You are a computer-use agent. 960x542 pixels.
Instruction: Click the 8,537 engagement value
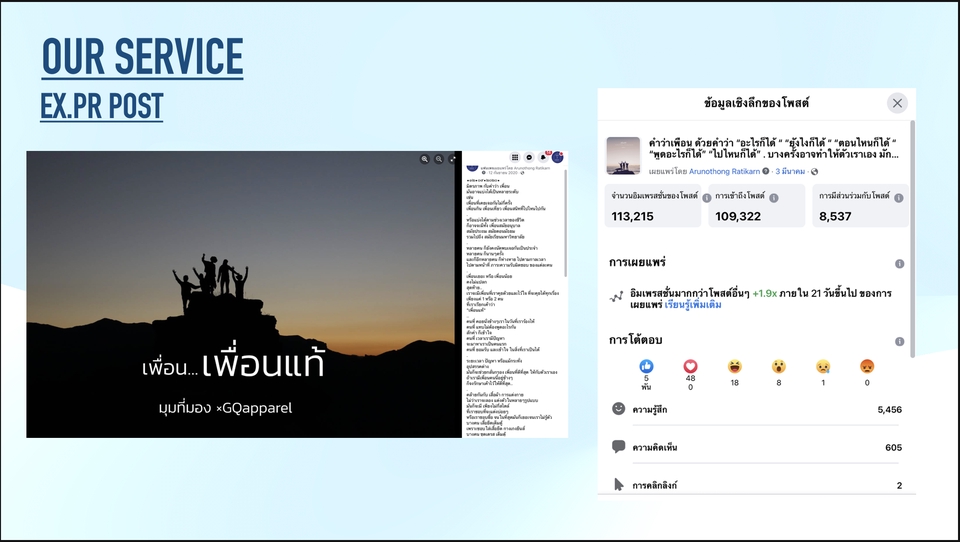tap(835, 216)
